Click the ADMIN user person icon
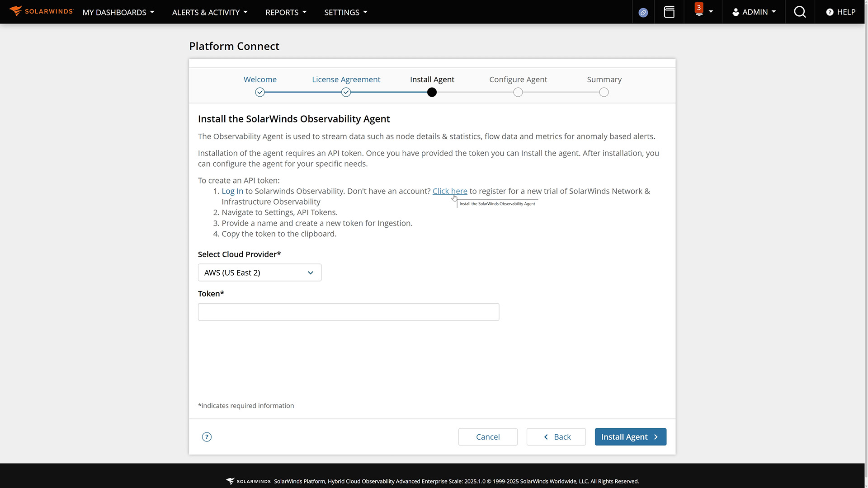This screenshot has width=868, height=488. tap(736, 12)
